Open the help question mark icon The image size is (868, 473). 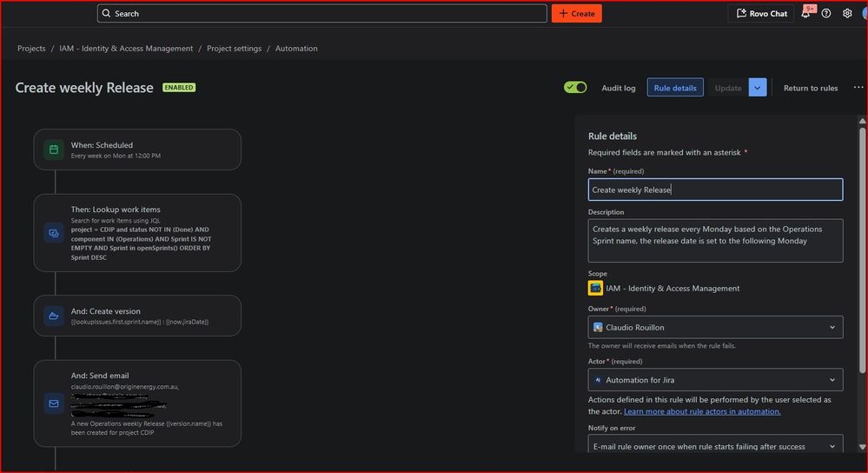pyautogui.click(x=826, y=13)
